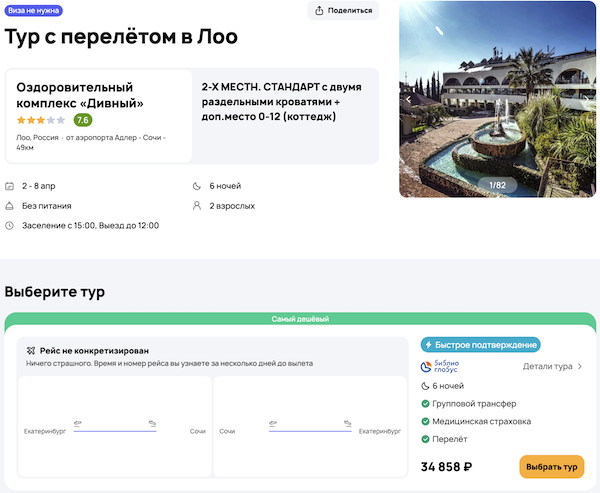Click the hotel star rating
This screenshot has width=600, height=493.
pyautogui.click(x=40, y=120)
